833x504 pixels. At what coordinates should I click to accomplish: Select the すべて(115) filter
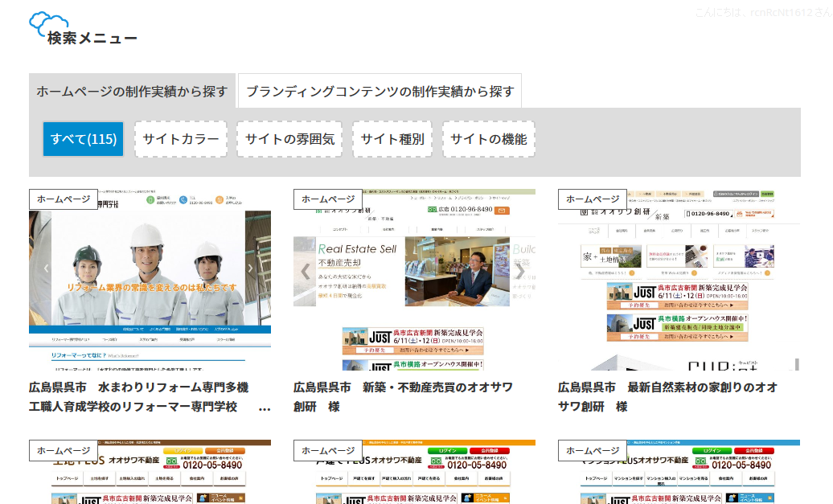point(83,139)
